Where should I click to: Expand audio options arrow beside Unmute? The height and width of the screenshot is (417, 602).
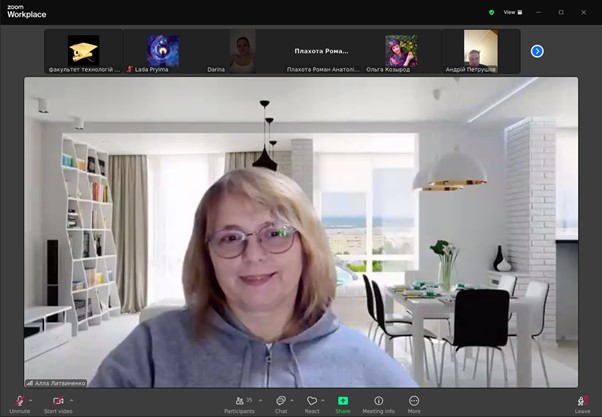pyautogui.click(x=32, y=399)
